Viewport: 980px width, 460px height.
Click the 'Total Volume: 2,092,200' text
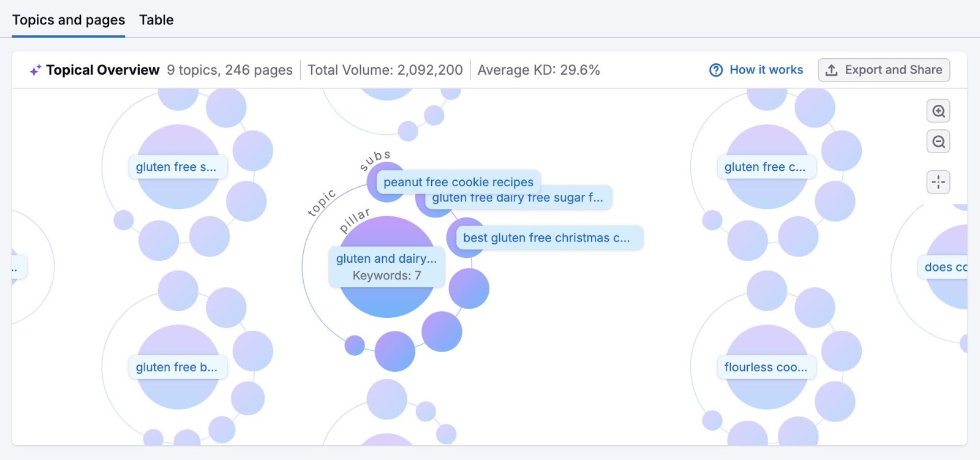(x=385, y=70)
